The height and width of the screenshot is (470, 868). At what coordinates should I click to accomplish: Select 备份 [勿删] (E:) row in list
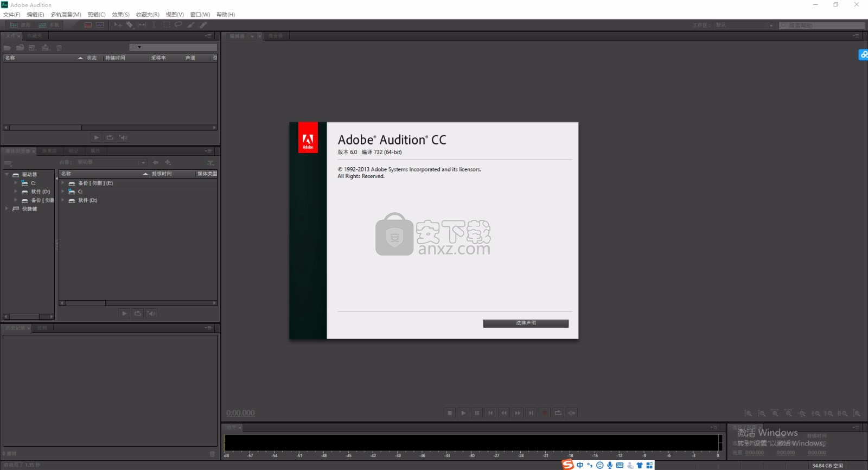pyautogui.click(x=138, y=183)
